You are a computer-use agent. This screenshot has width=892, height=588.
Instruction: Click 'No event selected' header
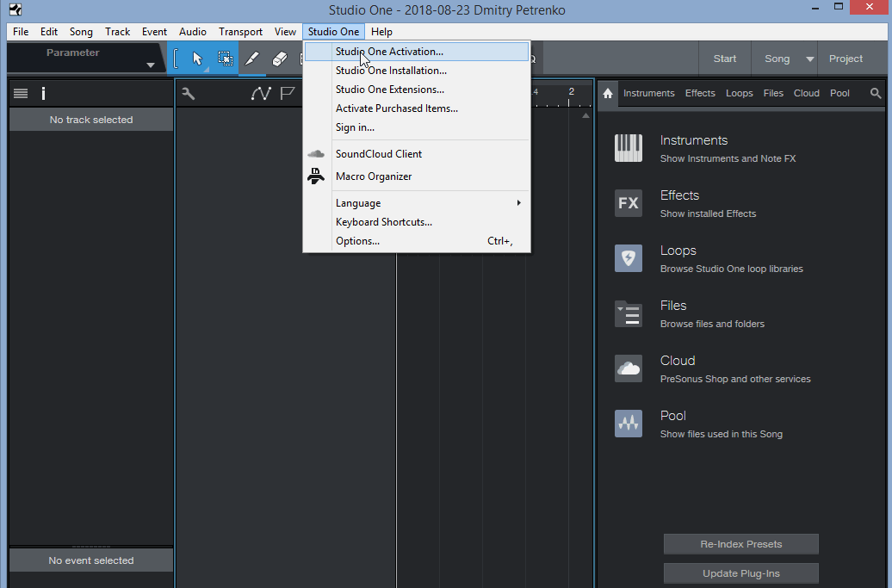point(91,560)
